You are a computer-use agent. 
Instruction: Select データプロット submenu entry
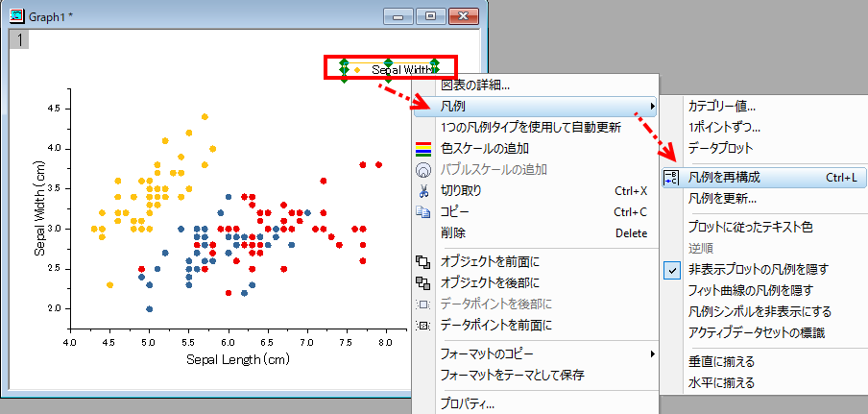(721, 148)
